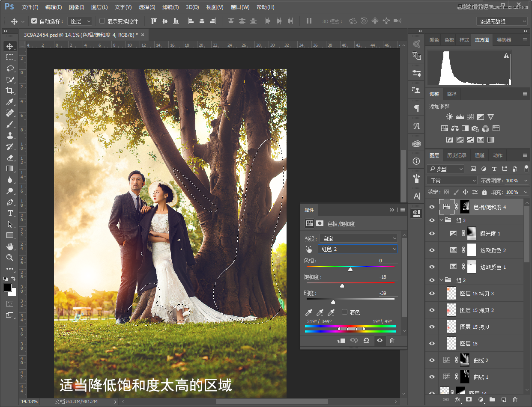The image size is (532, 407).
Task: Pick the Horizontal Type tool
Action: pos(9,213)
